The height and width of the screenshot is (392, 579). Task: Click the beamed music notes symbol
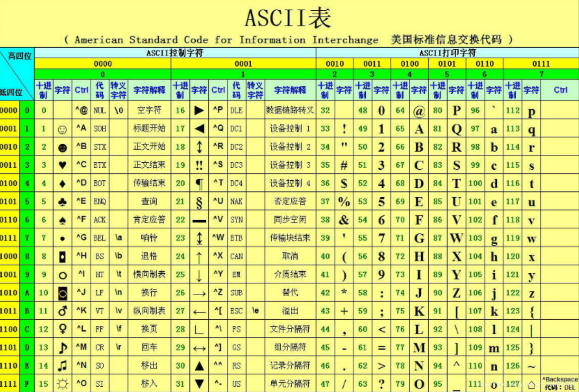click(x=62, y=365)
